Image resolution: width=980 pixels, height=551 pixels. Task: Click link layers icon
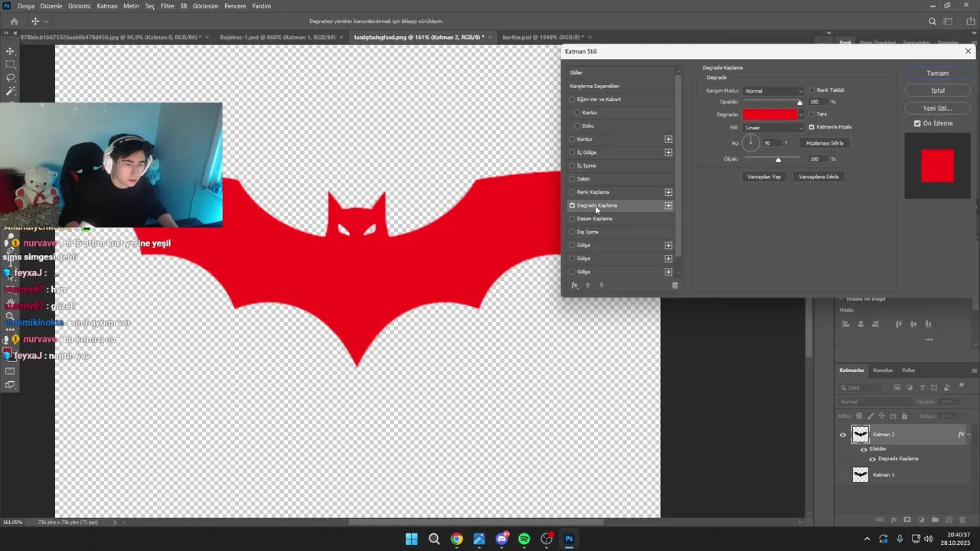(879, 520)
